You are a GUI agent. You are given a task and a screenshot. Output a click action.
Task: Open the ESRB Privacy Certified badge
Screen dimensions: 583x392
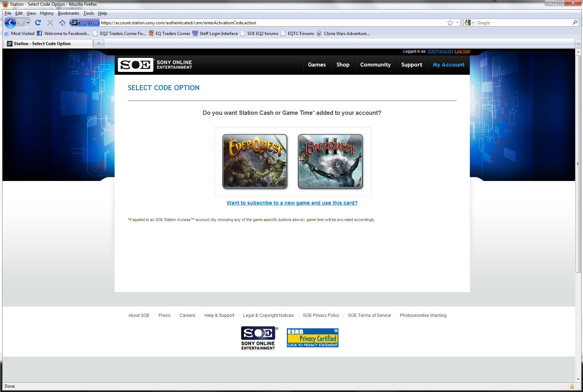(312, 338)
